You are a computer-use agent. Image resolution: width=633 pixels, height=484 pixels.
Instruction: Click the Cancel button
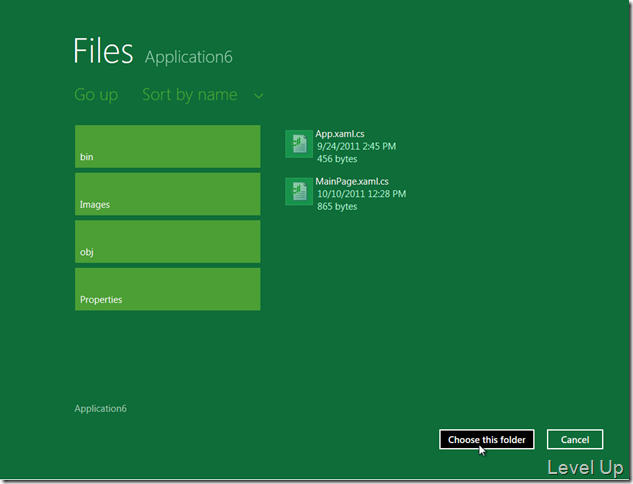click(x=575, y=439)
